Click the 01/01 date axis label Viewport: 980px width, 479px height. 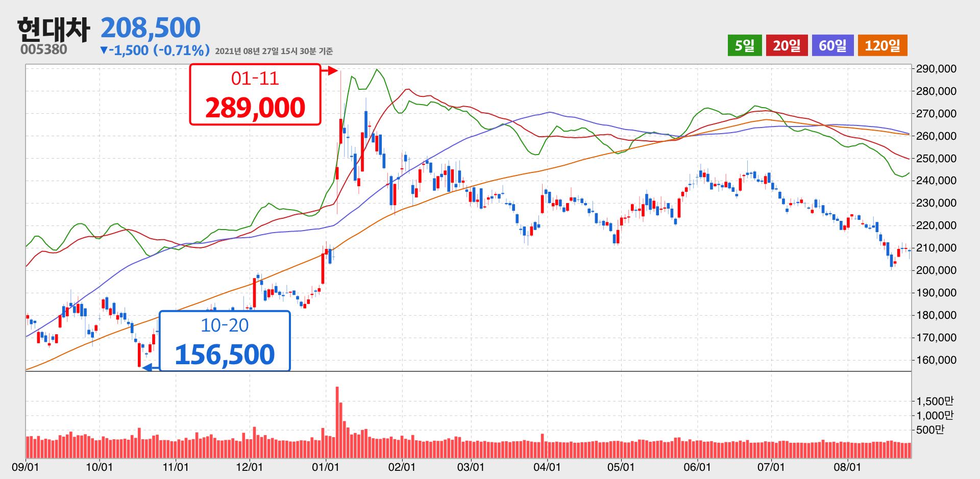(325, 467)
